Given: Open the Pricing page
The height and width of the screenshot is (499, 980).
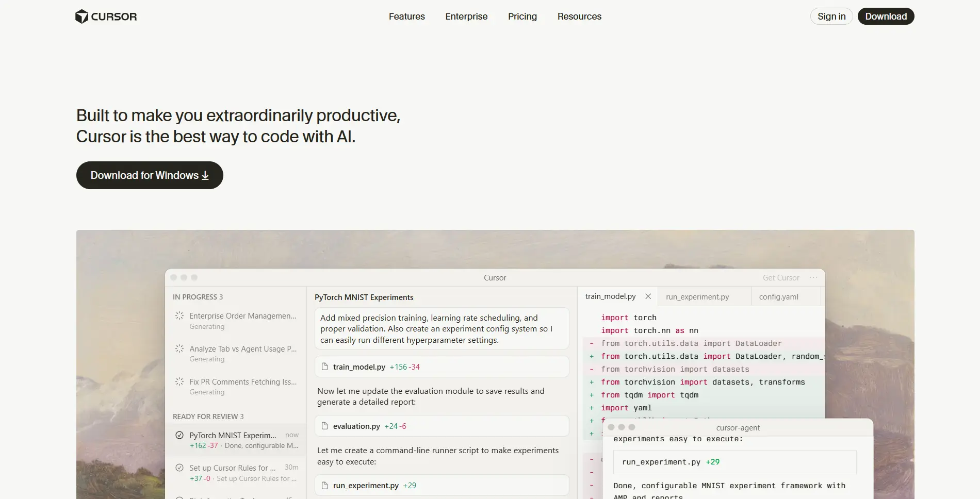Looking at the screenshot, I should (x=522, y=16).
